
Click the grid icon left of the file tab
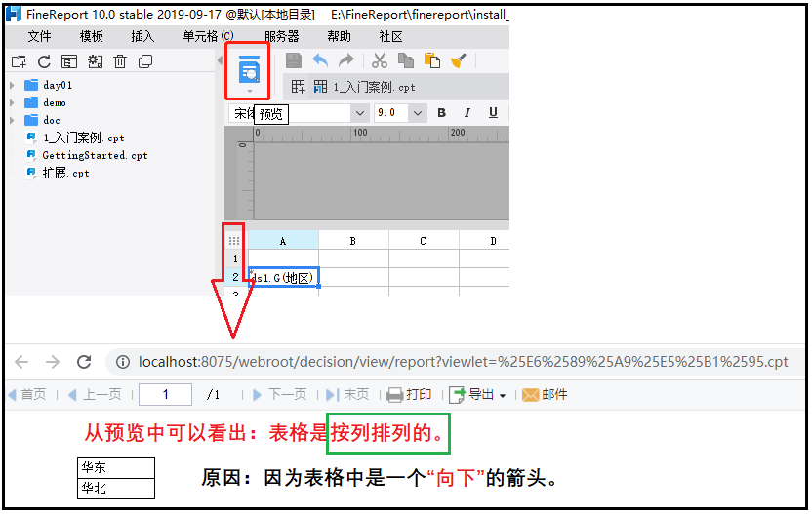[x=299, y=87]
